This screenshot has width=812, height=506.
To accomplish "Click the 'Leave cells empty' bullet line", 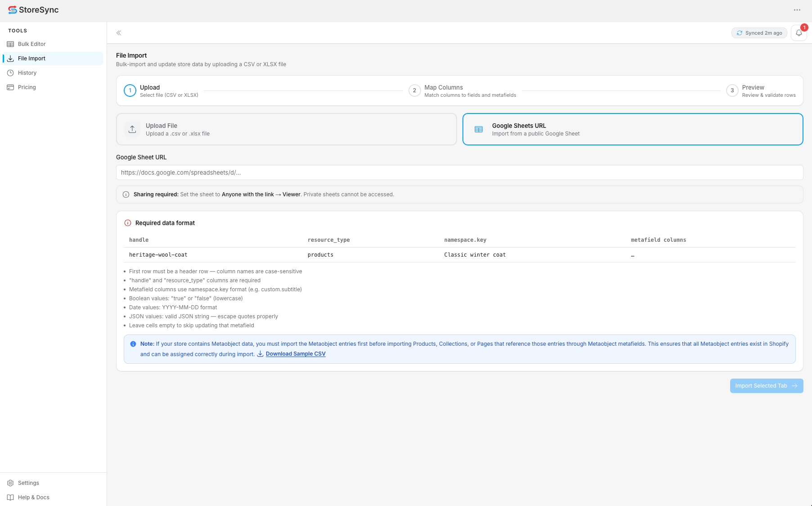I will [192, 325].
